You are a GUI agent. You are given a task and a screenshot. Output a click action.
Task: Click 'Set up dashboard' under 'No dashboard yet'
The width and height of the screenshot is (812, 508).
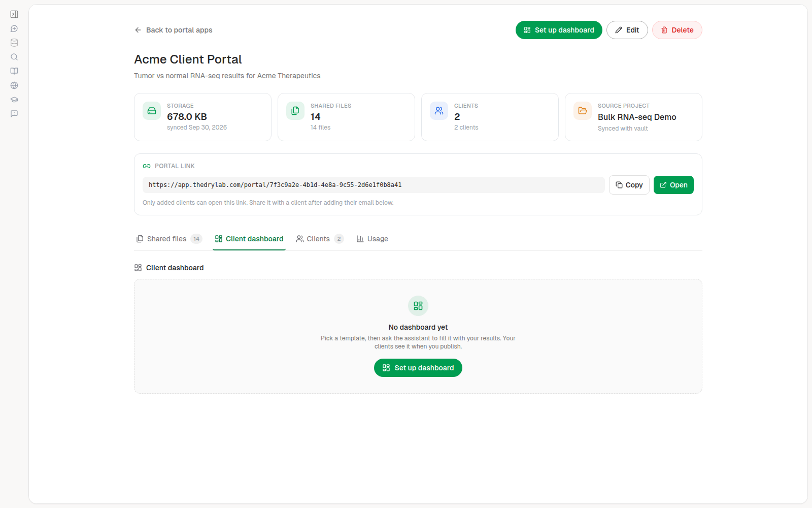pyautogui.click(x=418, y=368)
